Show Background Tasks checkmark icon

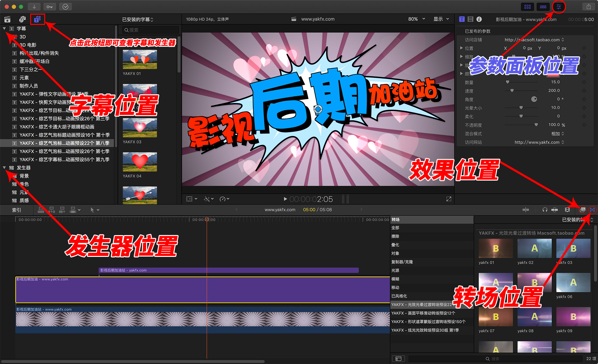pyautogui.click(x=65, y=7)
